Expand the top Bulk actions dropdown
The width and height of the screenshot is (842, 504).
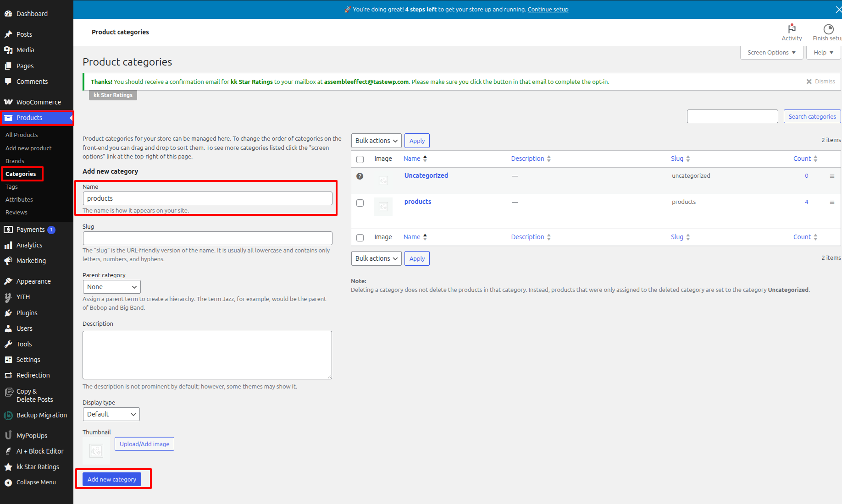pos(376,141)
